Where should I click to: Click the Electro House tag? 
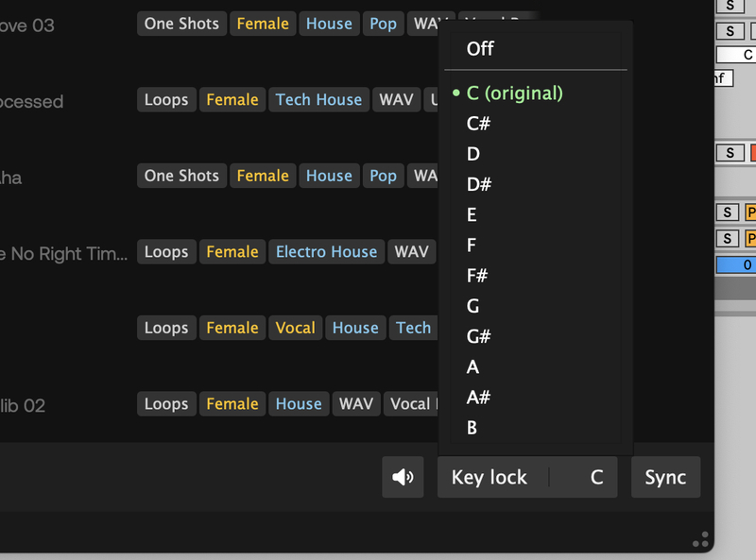(x=326, y=251)
